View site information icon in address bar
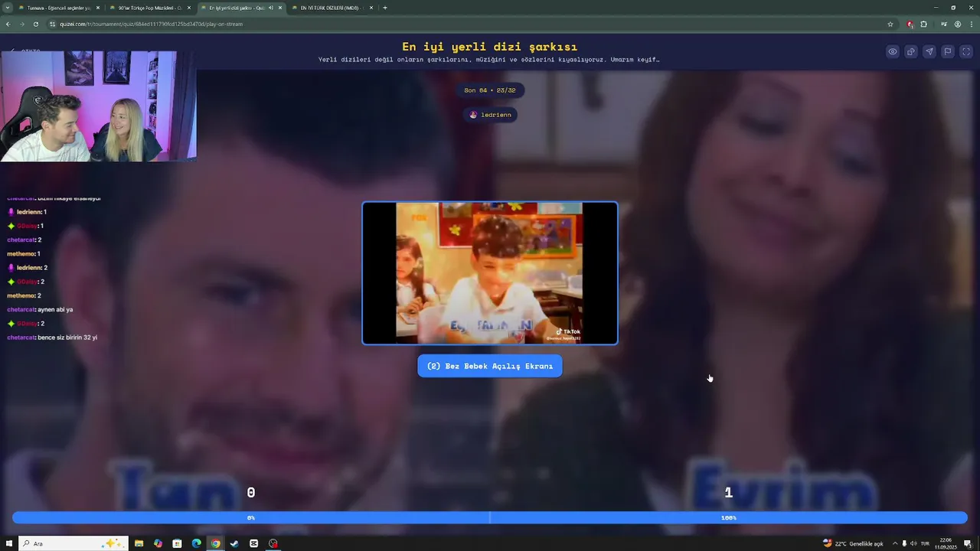Screen dimensions: 980x551 (52, 24)
